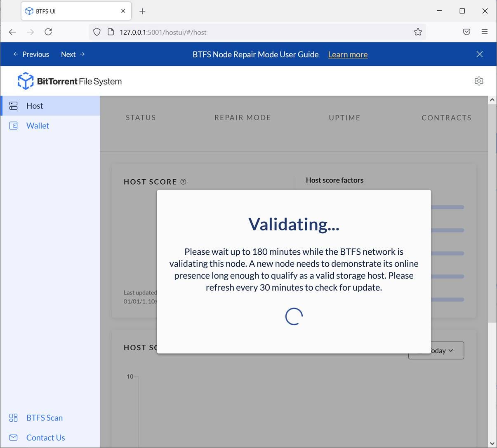
Task: Switch to the UPTIME tab
Action: point(344,118)
